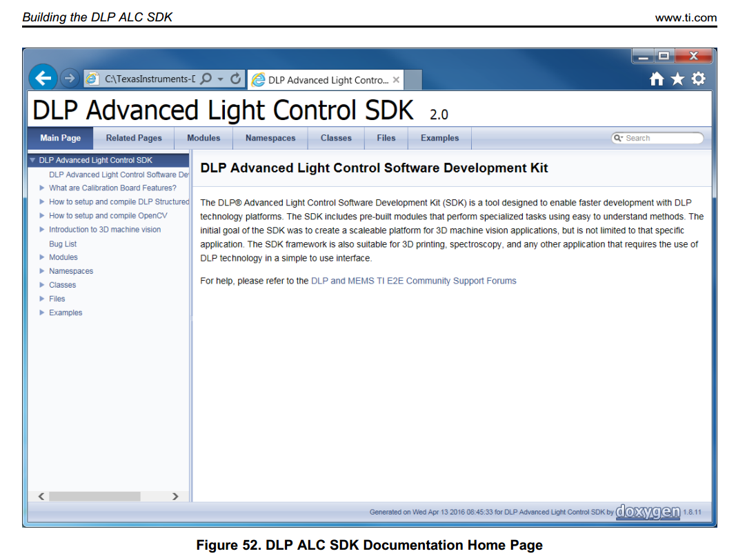
Task: Click the tree panel scroll right arrow
Action: click(x=175, y=496)
